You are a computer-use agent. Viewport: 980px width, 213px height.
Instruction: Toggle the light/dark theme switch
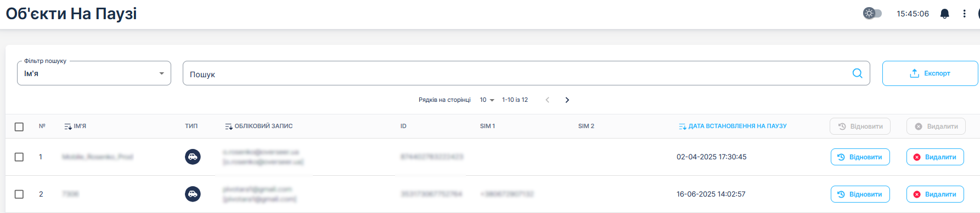872,13
